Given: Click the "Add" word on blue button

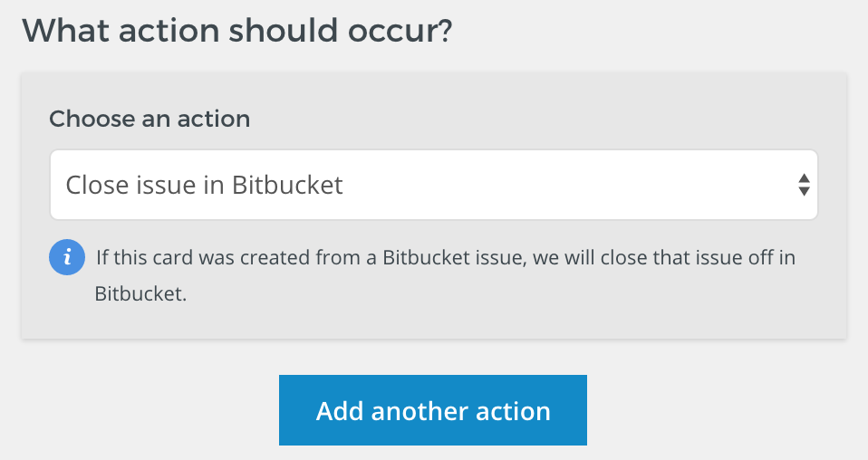Looking at the screenshot, I should (x=340, y=411).
